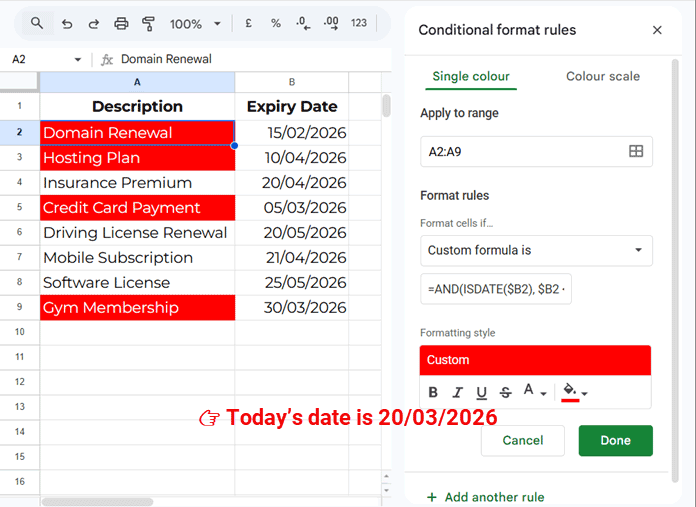Click the sheet scroll-up arrow

386,476
